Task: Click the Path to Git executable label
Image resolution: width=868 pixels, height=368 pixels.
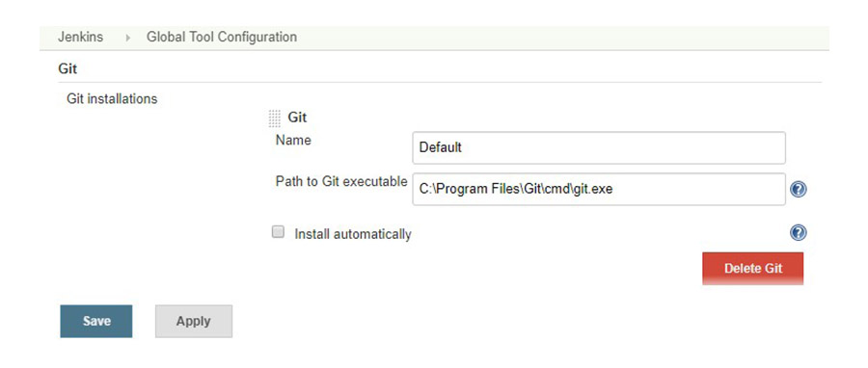Action: point(341,182)
